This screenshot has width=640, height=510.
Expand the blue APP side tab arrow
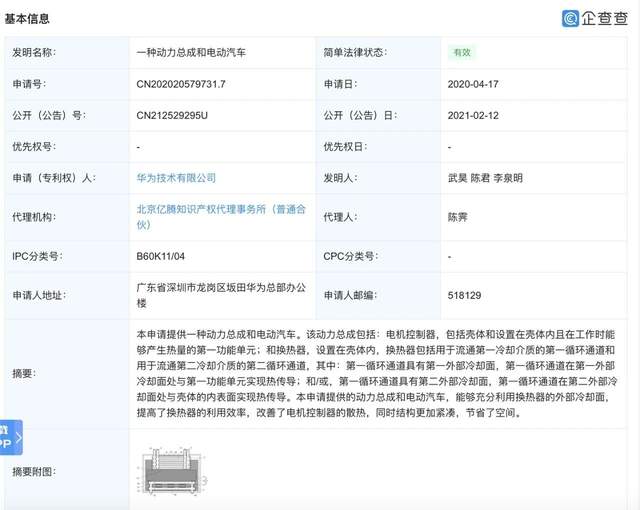click(19, 438)
